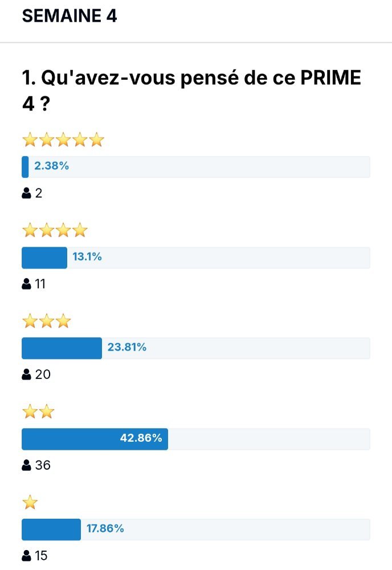Click the 36 votes count
Viewport: 392px width, 570px height.
click(x=43, y=465)
